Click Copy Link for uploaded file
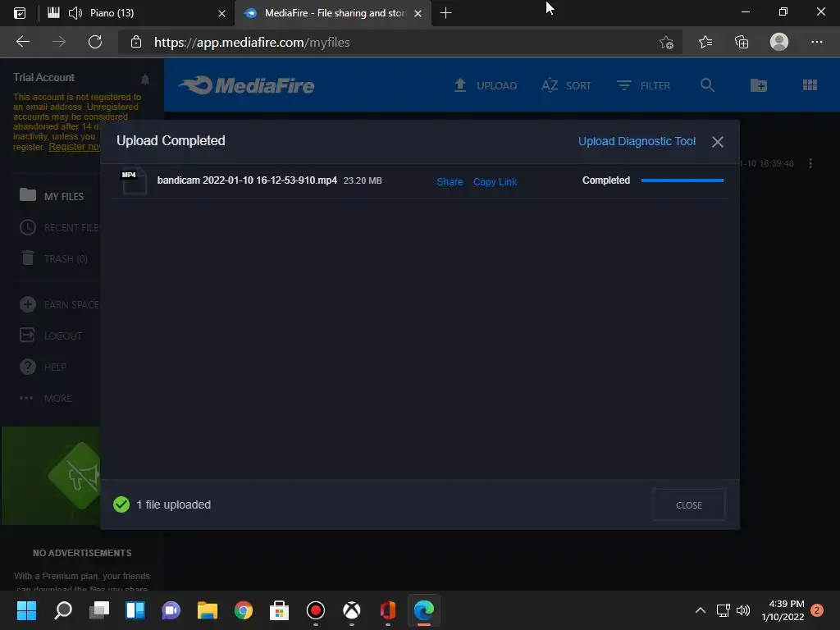This screenshot has width=840, height=630. [x=495, y=181]
